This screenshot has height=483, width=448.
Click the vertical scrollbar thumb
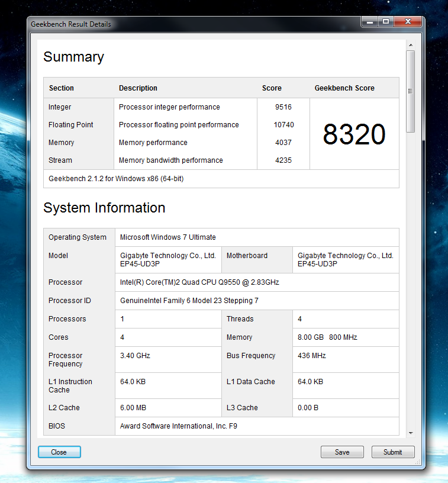411,92
